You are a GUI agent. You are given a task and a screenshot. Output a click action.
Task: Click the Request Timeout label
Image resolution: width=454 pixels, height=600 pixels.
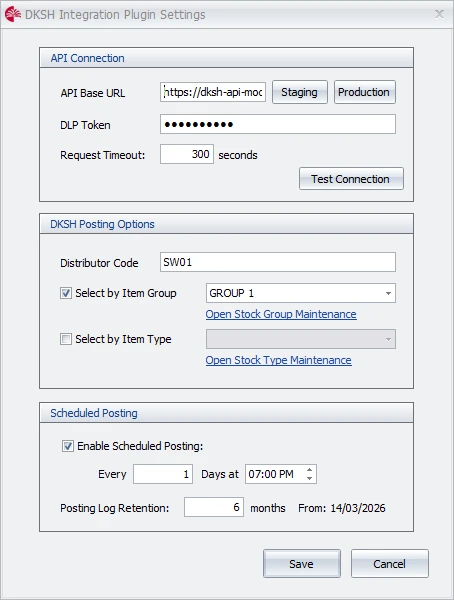(103, 155)
